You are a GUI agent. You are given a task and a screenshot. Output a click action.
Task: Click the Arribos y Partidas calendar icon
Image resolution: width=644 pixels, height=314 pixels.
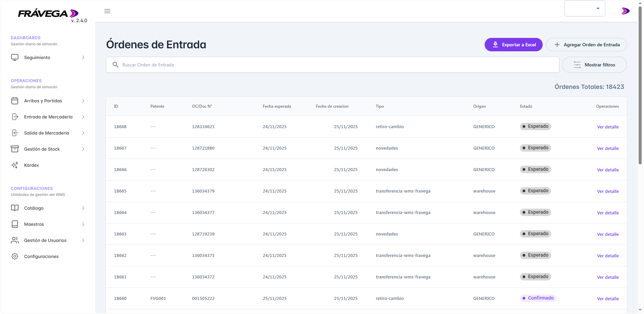tap(15, 101)
